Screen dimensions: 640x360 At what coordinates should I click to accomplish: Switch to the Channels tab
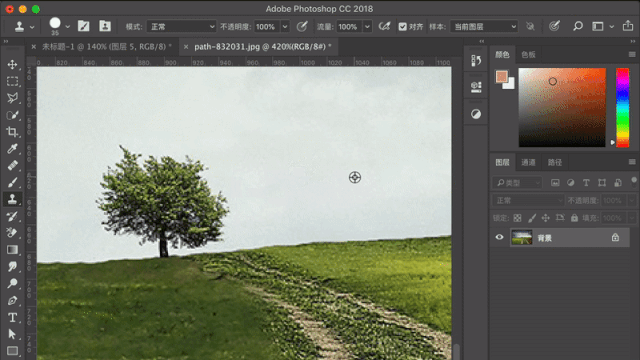pos(528,162)
